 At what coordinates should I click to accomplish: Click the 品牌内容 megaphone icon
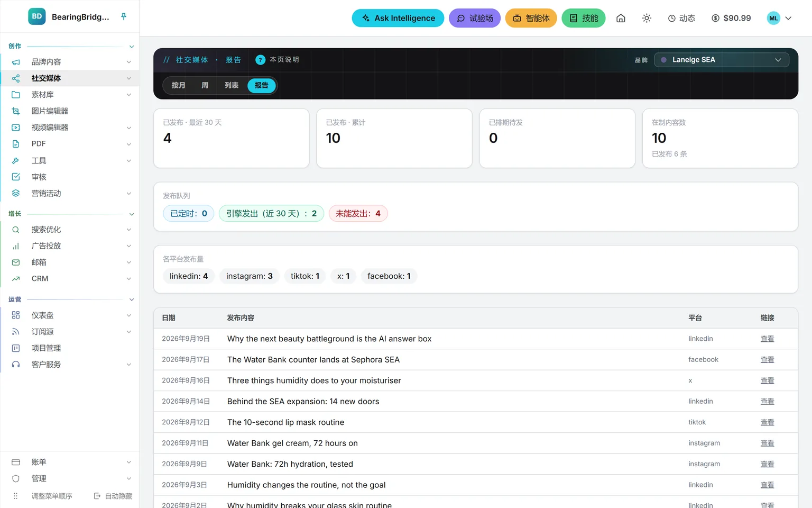coord(16,62)
